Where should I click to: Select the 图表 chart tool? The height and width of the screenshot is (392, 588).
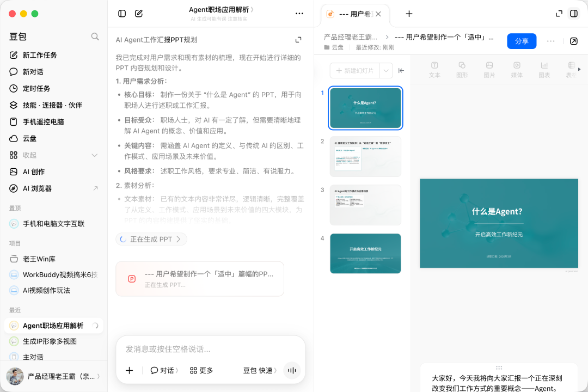tap(544, 70)
